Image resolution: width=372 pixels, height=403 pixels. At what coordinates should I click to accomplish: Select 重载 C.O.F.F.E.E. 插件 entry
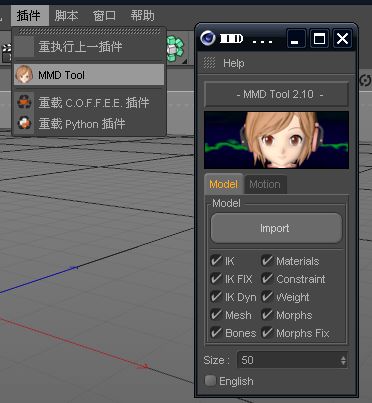click(89, 102)
